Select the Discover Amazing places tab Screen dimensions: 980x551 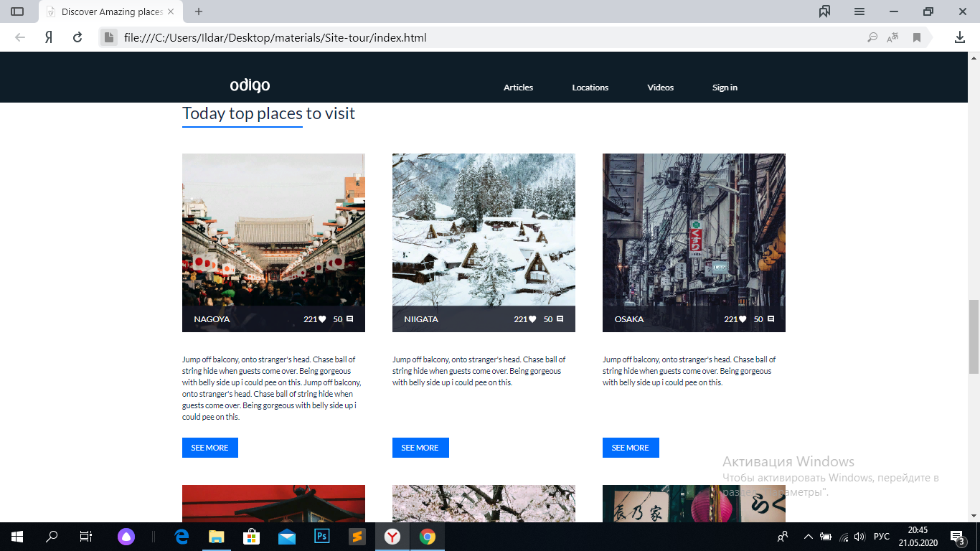pyautogui.click(x=111, y=11)
